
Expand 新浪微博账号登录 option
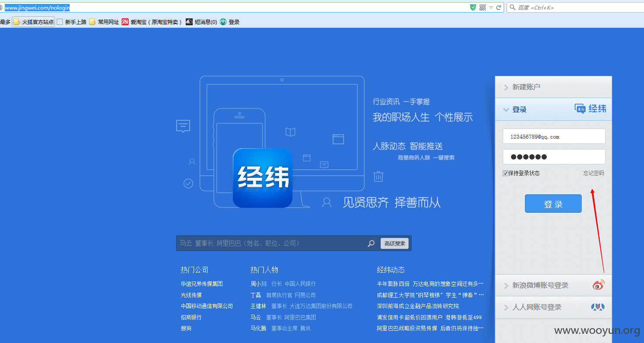553,285
